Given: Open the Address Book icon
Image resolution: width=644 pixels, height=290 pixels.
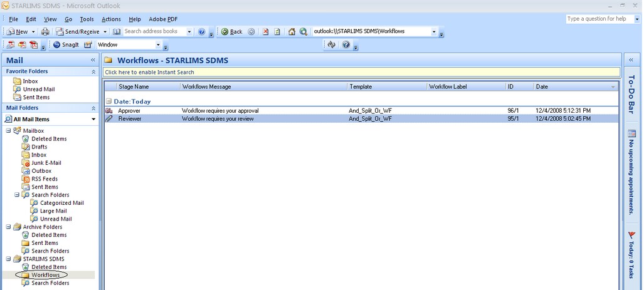Looking at the screenshot, I should click(117, 31).
